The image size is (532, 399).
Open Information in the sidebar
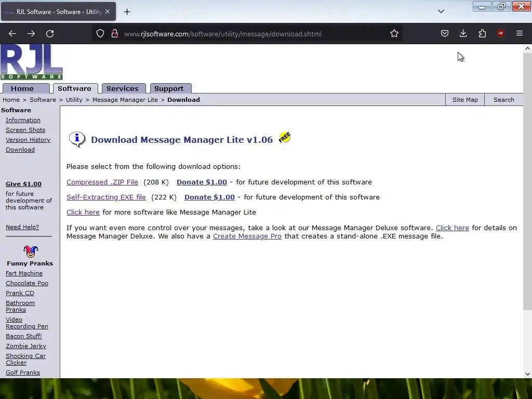(x=23, y=120)
